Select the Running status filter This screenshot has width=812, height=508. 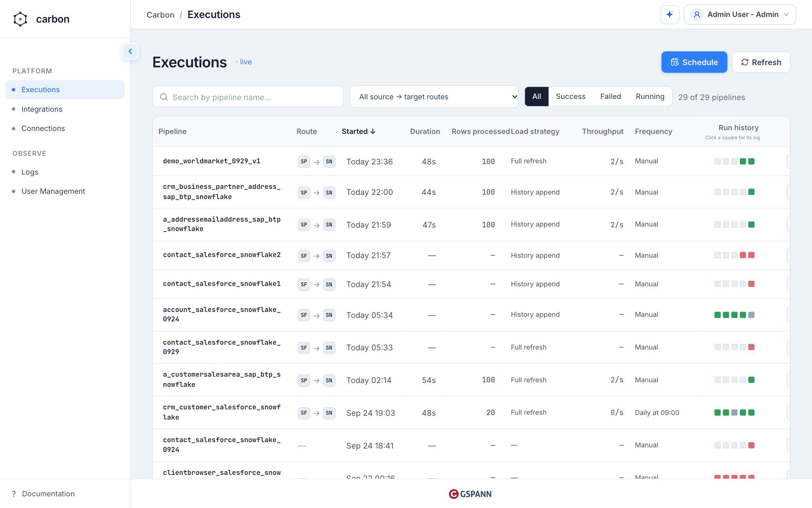pos(650,96)
